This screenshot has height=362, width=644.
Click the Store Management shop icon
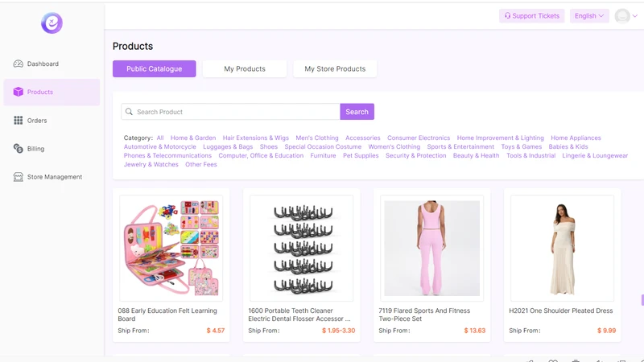(18, 177)
